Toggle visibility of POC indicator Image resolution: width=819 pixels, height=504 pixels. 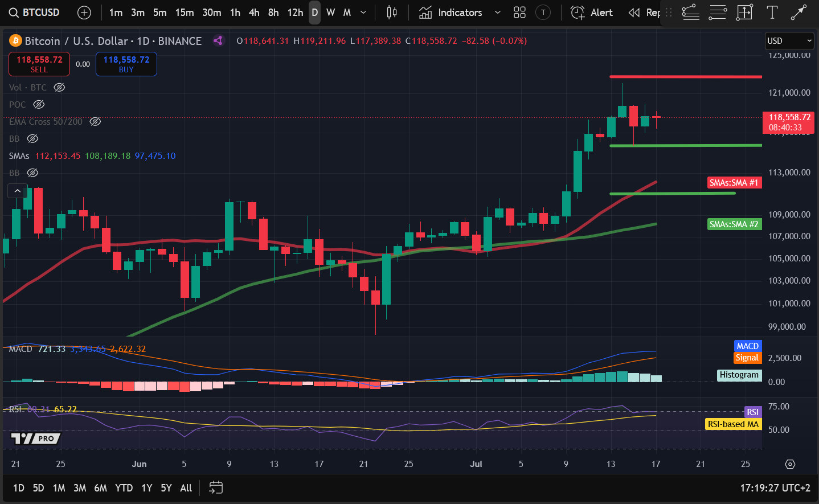coord(39,104)
